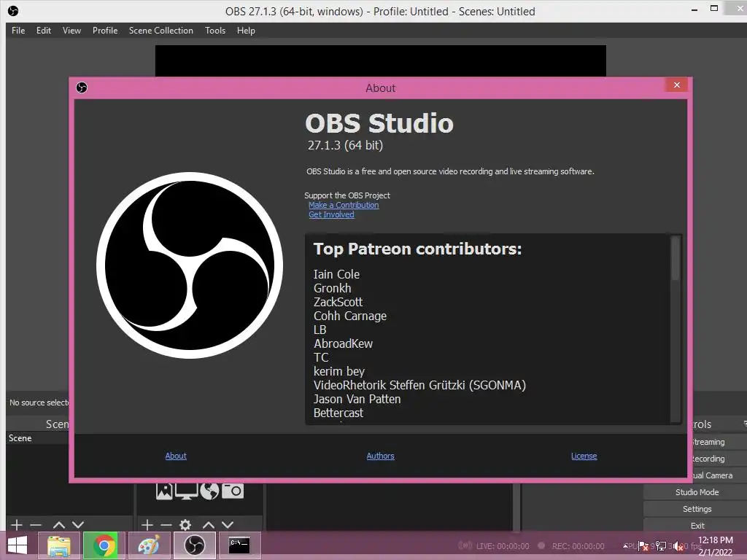The width and height of the screenshot is (747, 560).
Task: Click the Exit button in Controls
Action: coord(697,525)
